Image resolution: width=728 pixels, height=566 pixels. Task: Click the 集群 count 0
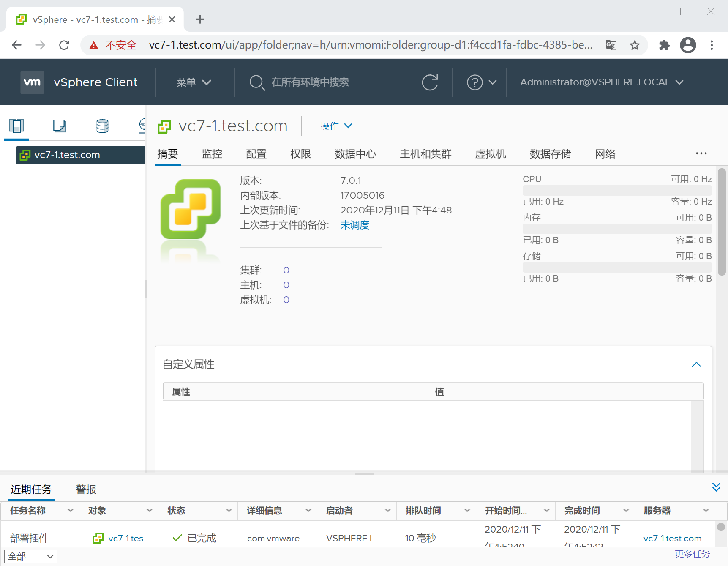286,270
